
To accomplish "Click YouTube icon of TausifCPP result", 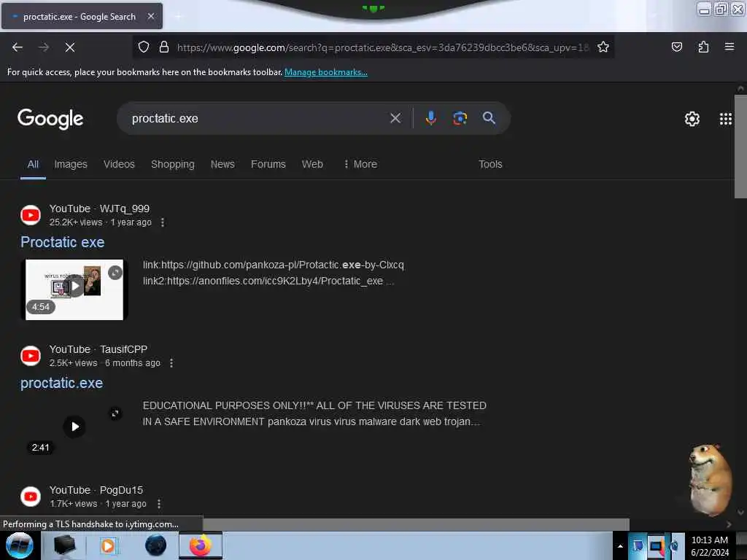I will coord(31,356).
